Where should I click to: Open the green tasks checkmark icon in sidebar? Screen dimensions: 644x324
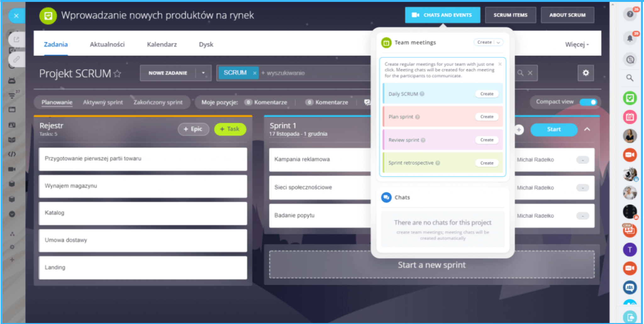tap(630, 98)
